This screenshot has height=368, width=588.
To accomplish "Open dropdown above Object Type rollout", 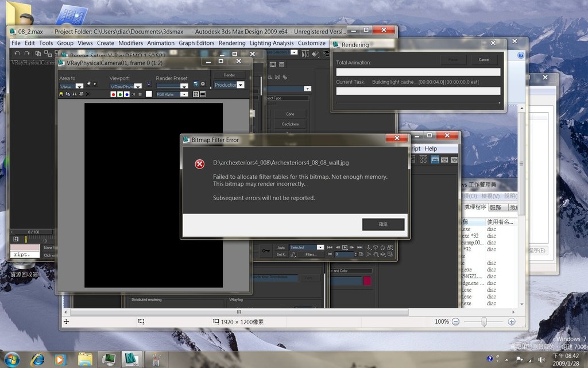I will pos(308,89).
